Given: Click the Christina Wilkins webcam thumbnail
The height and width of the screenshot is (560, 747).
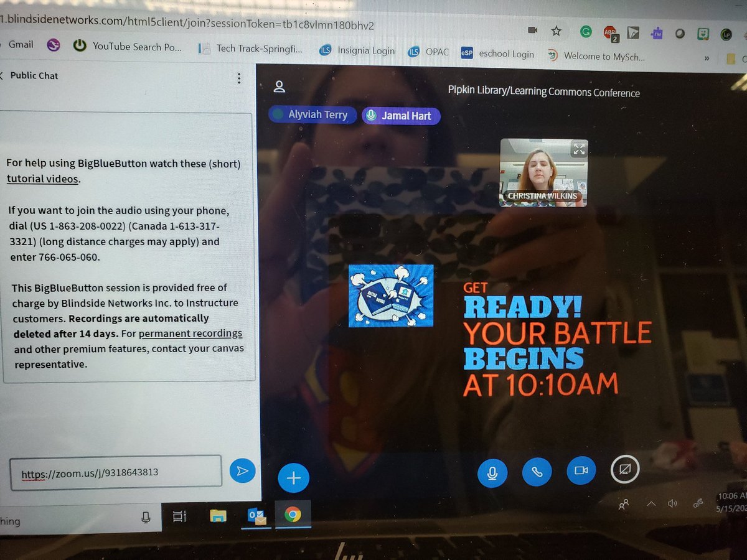Looking at the screenshot, I should [543, 172].
